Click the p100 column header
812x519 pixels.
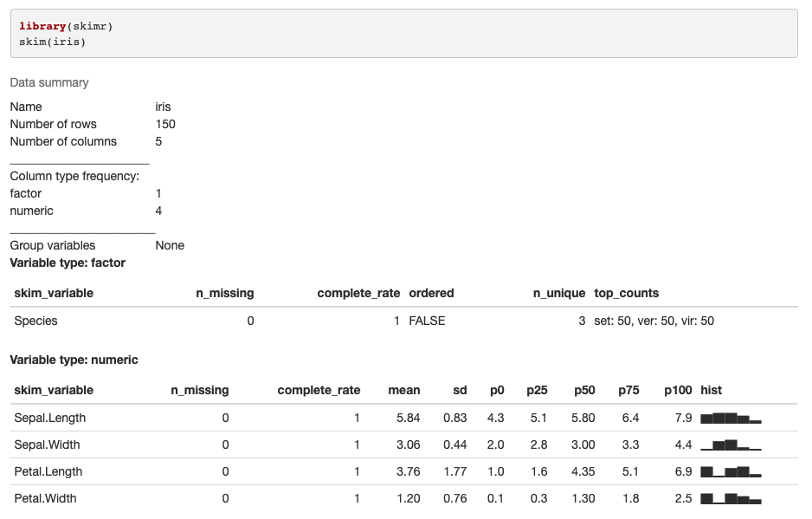click(x=678, y=391)
